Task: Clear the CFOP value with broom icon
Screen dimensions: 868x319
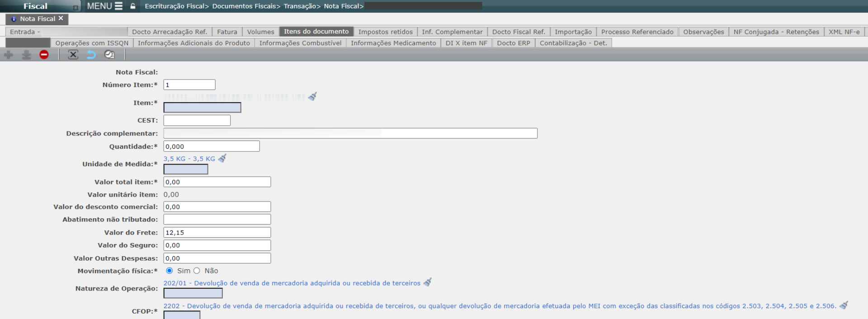Action: tap(843, 306)
